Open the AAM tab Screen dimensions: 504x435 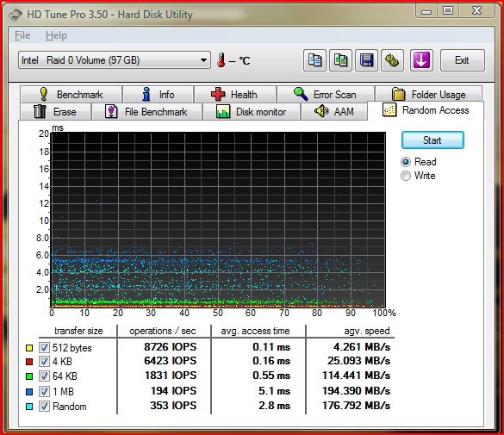(334, 112)
